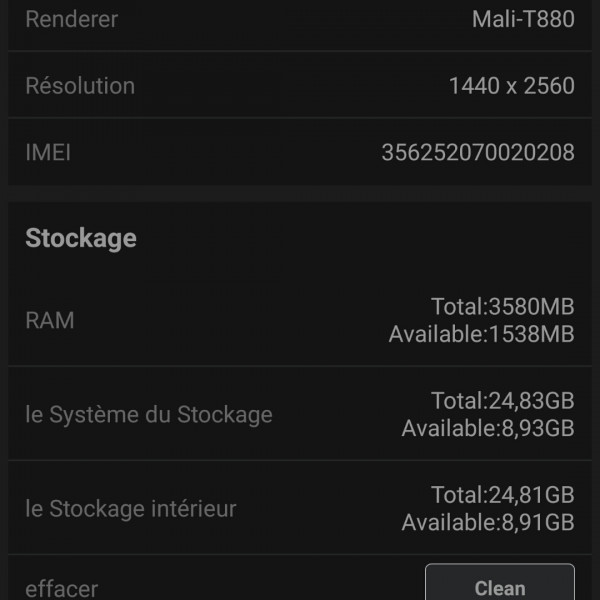This screenshot has width=600, height=600.
Task: Tap the Clean button
Action: (x=499, y=587)
